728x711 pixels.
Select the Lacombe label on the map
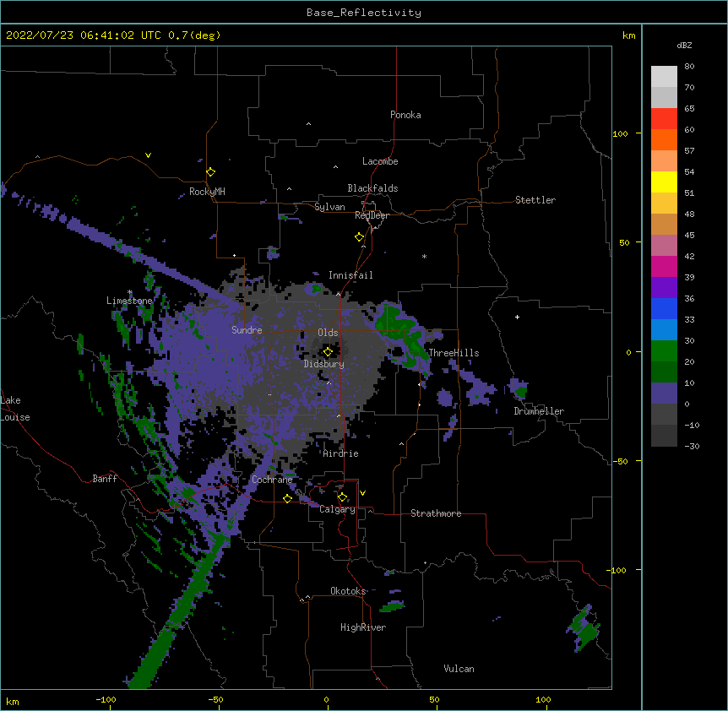pyautogui.click(x=380, y=161)
